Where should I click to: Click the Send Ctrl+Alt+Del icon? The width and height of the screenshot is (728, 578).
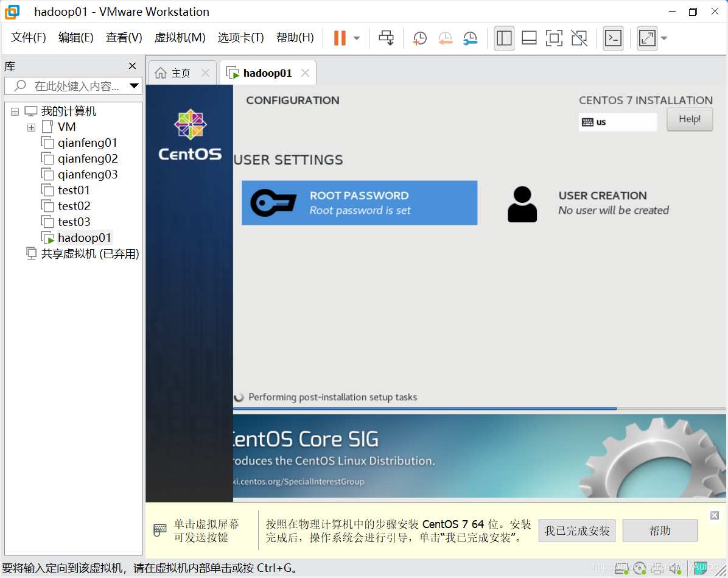(387, 38)
